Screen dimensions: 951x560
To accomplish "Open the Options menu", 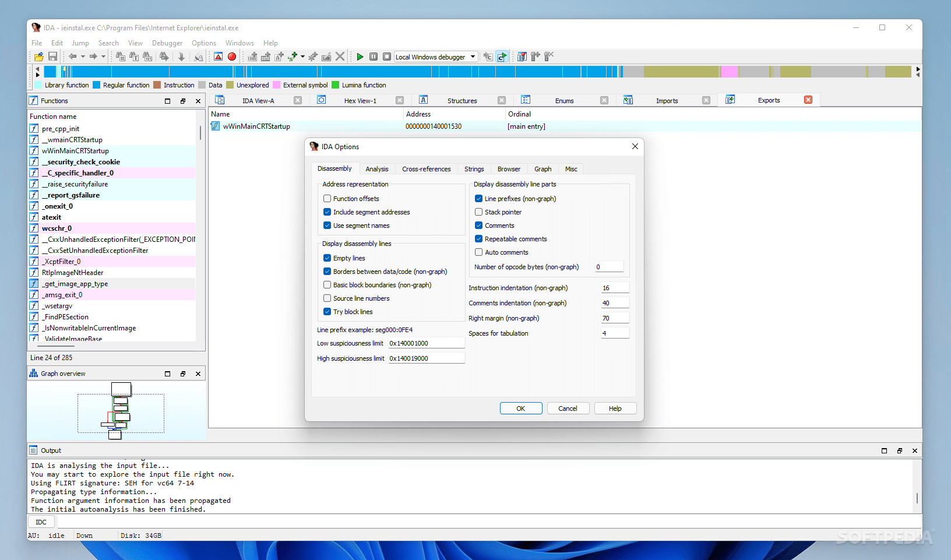I will coord(204,43).
